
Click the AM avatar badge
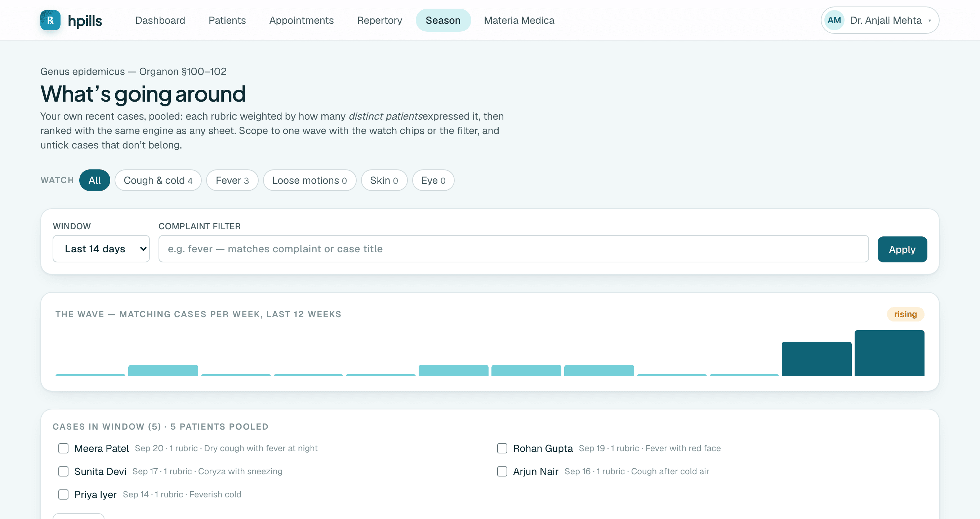click(x=834, y=20)
